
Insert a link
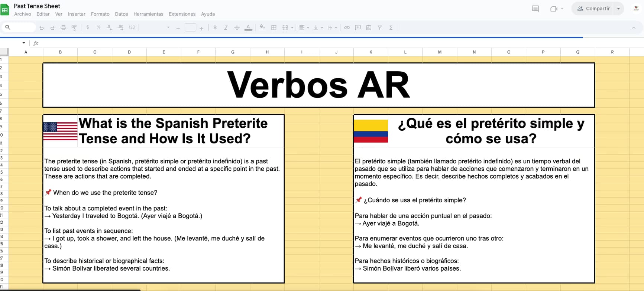[x=347, y=27]
